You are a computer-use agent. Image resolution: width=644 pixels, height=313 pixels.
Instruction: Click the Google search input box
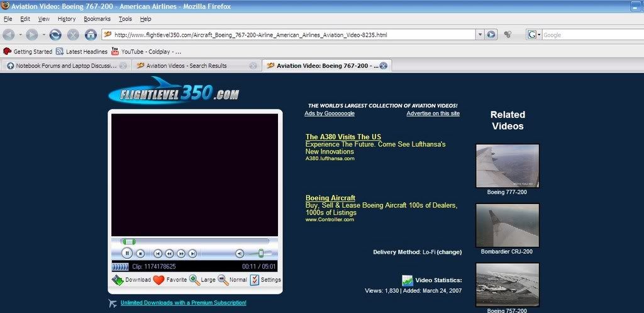click(x=592, y=35)
